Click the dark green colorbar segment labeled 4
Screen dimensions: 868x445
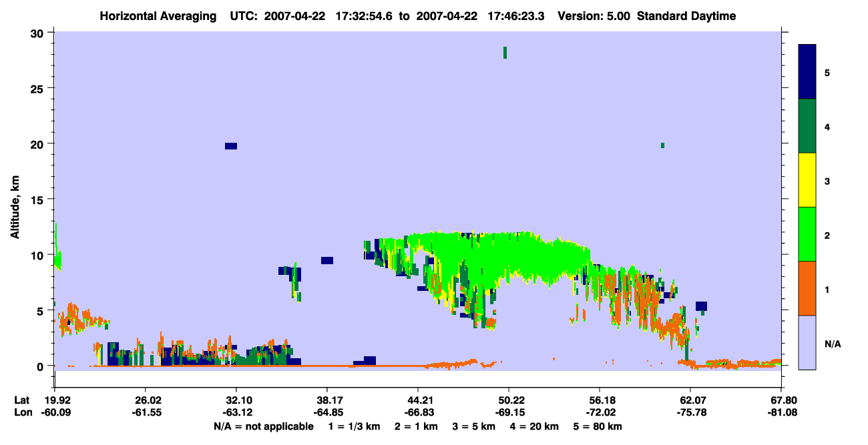807,125
